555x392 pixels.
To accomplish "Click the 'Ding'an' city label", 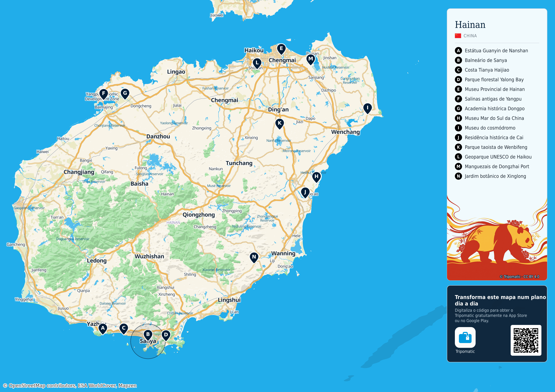I will pos(278,110).
